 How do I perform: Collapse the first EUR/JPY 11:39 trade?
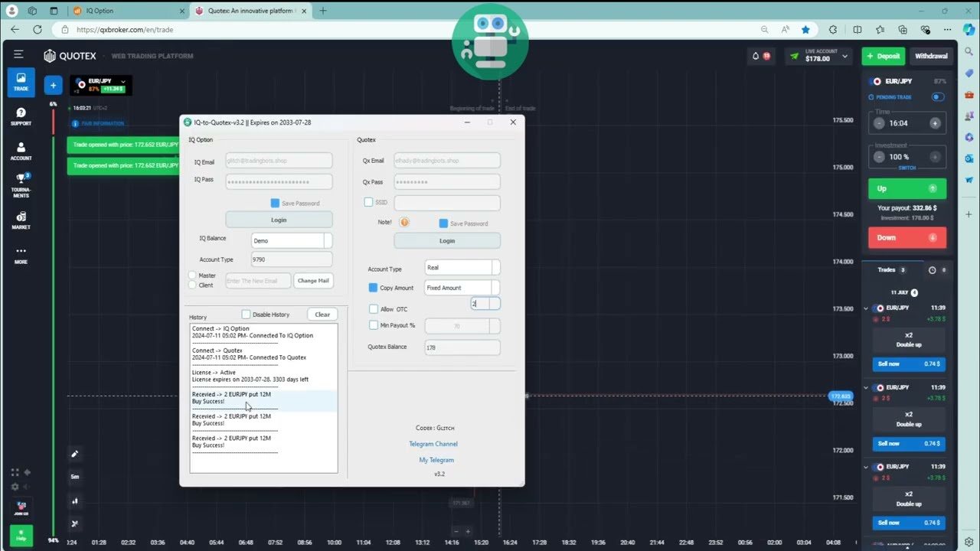(866, 308)
